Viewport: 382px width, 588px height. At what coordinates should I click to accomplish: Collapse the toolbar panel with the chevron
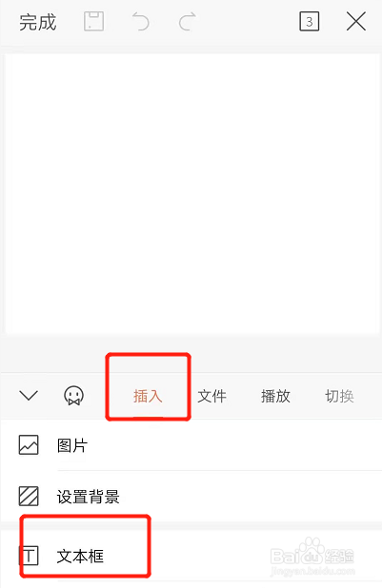pos(29,395)
